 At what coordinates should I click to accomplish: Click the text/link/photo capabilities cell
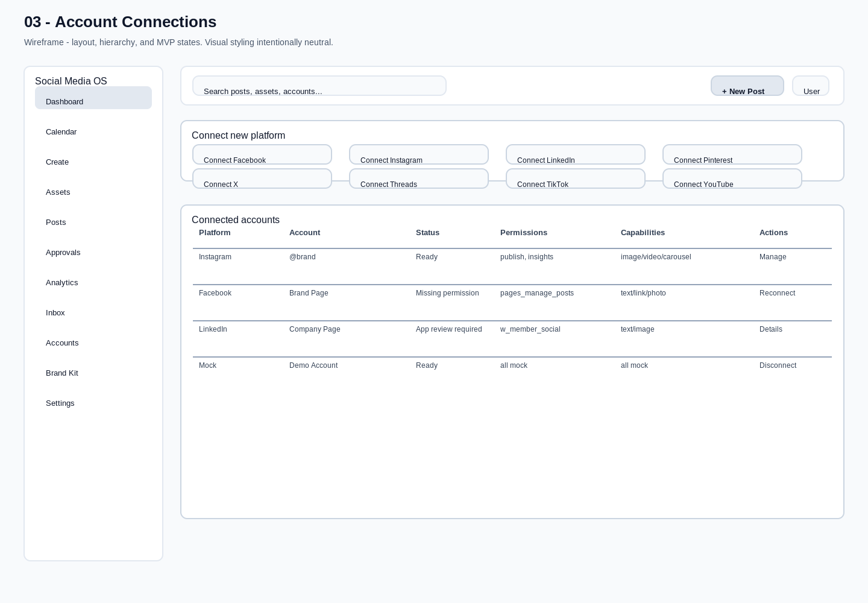coord(643,293)
